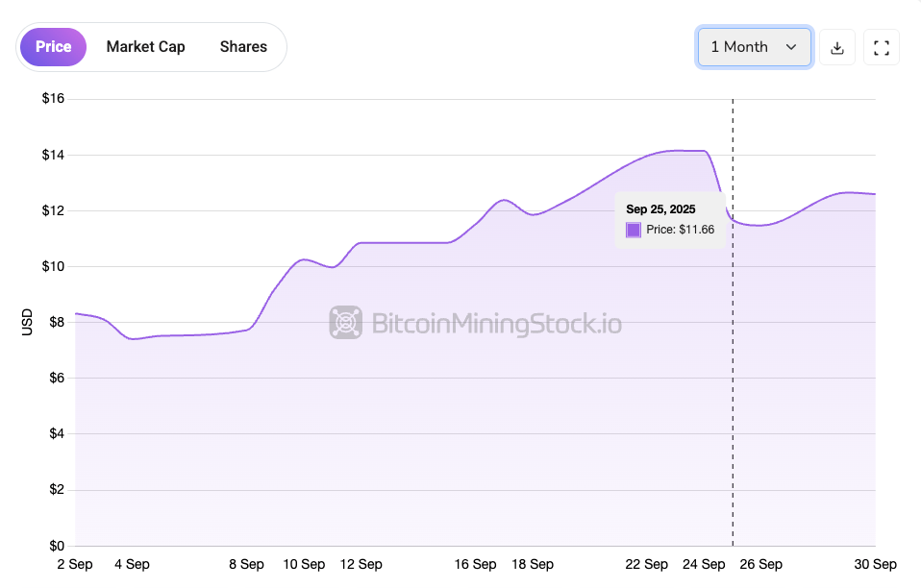Click the $0 y-axis label
921x588 pixels.
pyautogui.click(x=56, y=546)
